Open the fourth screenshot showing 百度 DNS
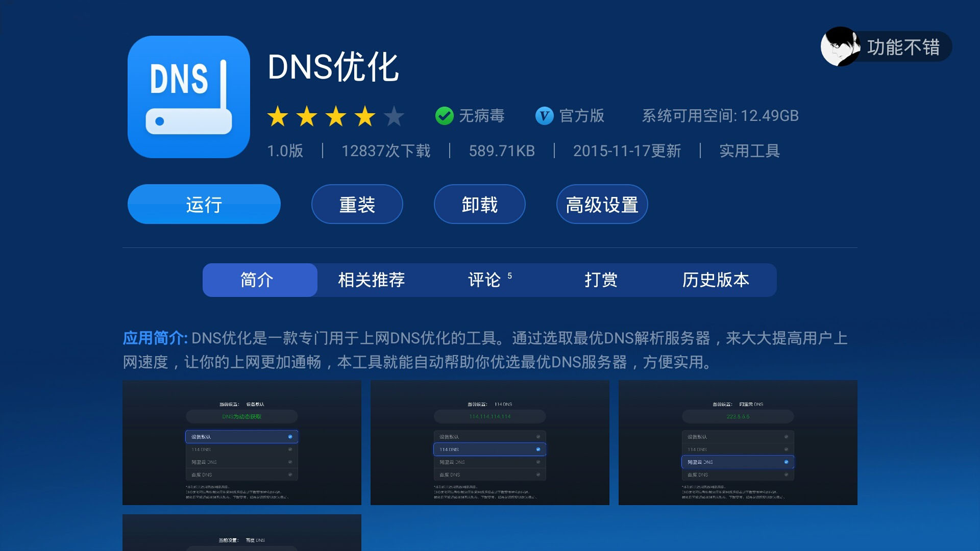This screenshot has width=980, height=551. [x=242, y=533]
